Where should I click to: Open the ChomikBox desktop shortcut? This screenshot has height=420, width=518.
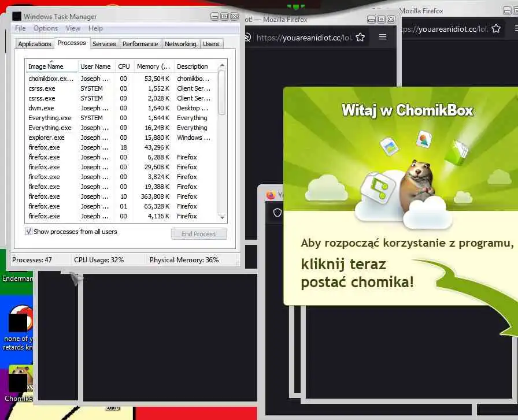pyautogui.click(x=20, y=384)
